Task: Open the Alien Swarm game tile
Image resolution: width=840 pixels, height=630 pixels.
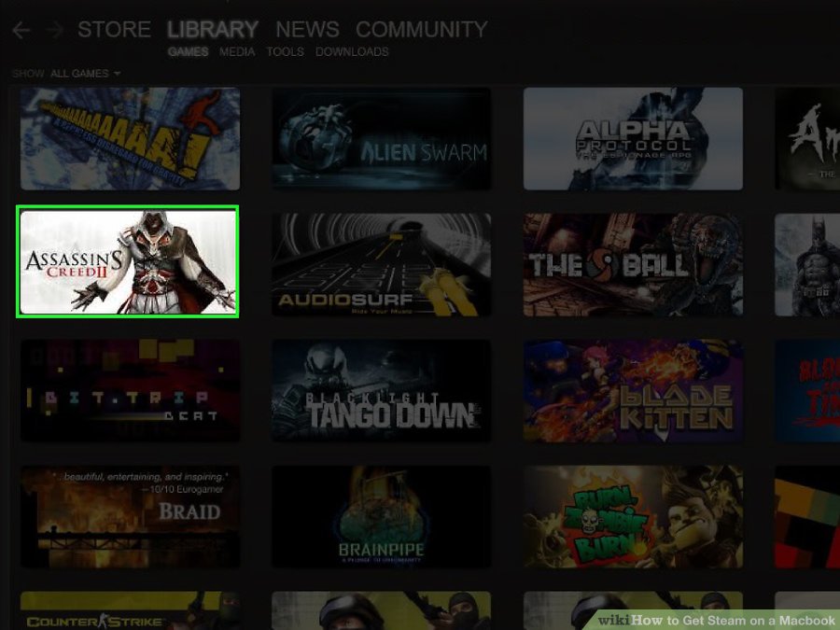Action: point(382,139)
